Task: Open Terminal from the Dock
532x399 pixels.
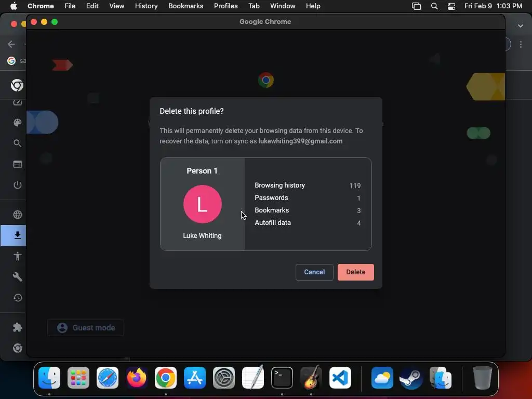Action: tap(282, 378)
